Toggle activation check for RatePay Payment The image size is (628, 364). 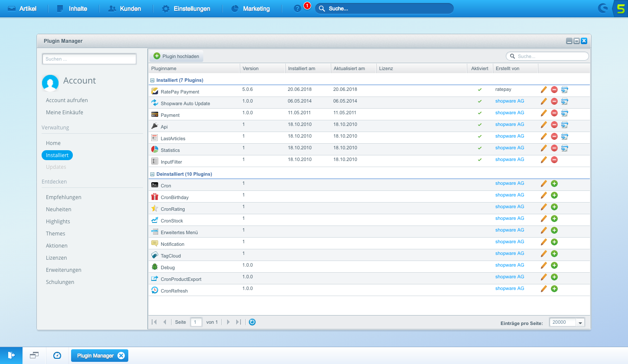pos(480,90)
